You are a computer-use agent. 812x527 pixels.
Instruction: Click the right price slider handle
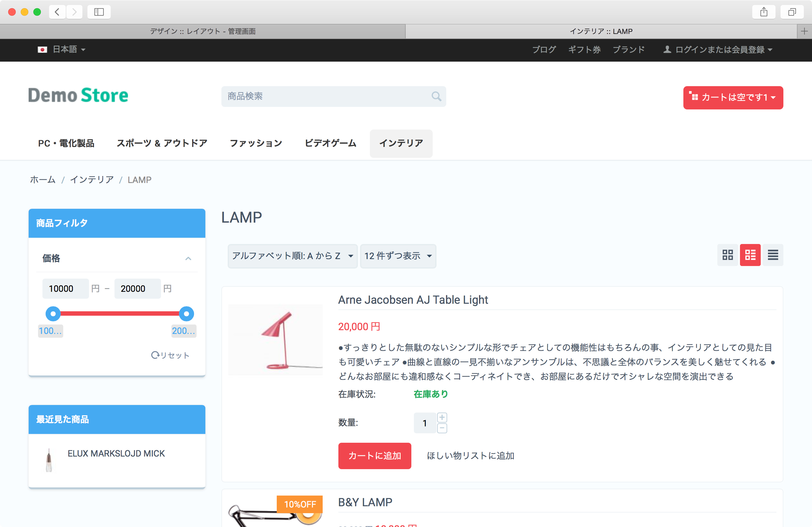tap(186, 314)
